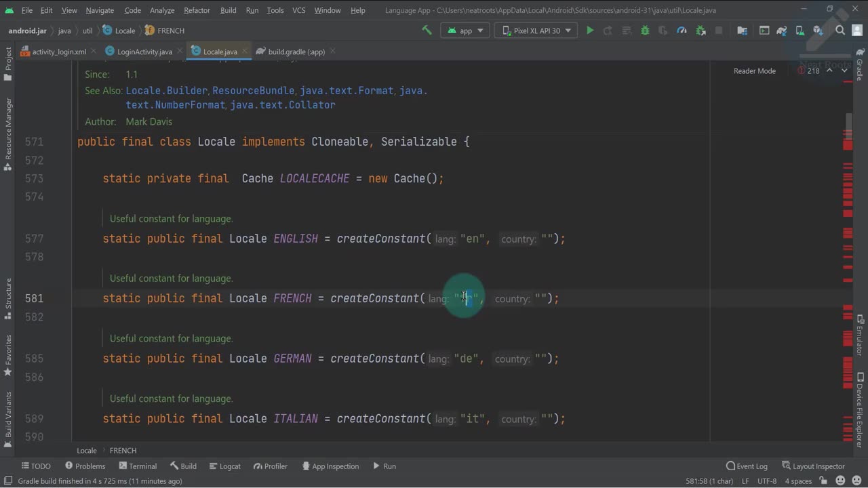This screenshot has height=488, width=868.
Task: Open the TODO tool window
Action: coord(36,466)
